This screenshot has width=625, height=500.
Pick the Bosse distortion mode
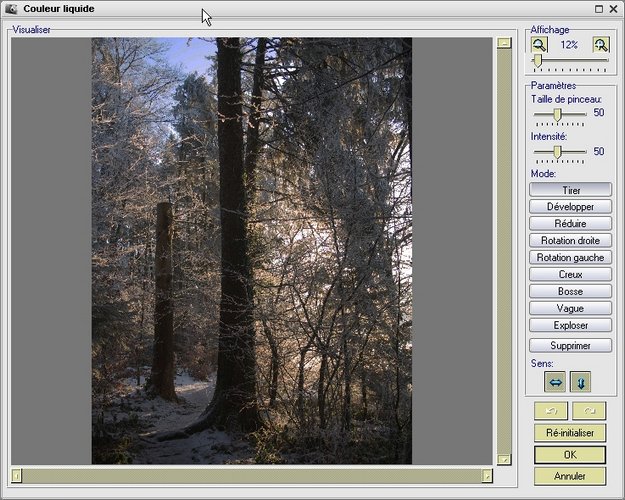coord(570,291)
